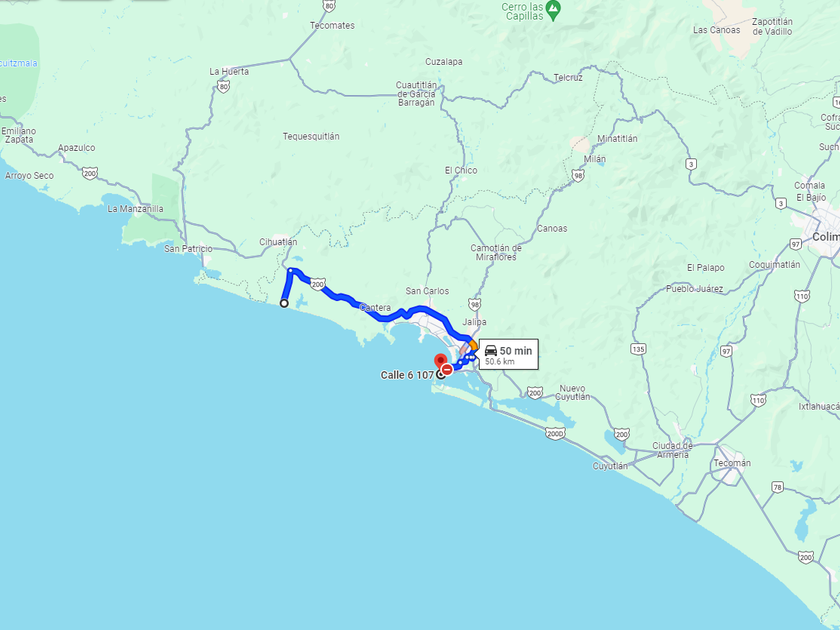The width and height of the screenshot is (840, 630).
Task: Click the highway 135 shield marker
Action: tap(638, 349)
